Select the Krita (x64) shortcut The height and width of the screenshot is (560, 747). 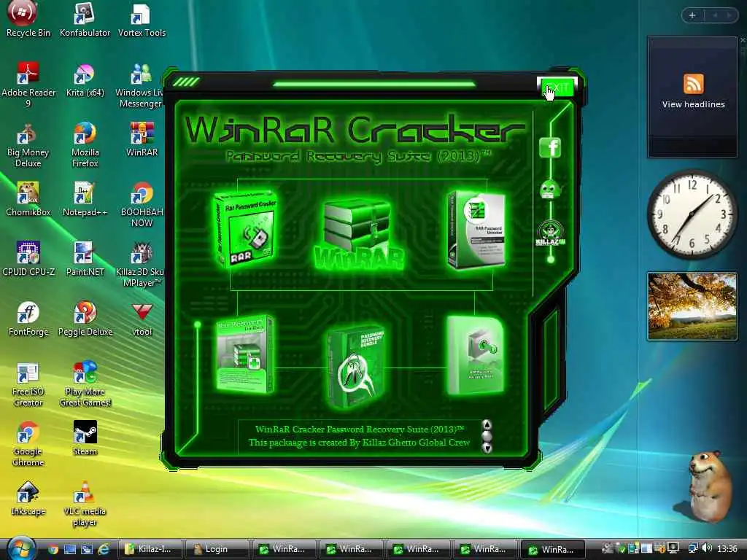(85, 81)
